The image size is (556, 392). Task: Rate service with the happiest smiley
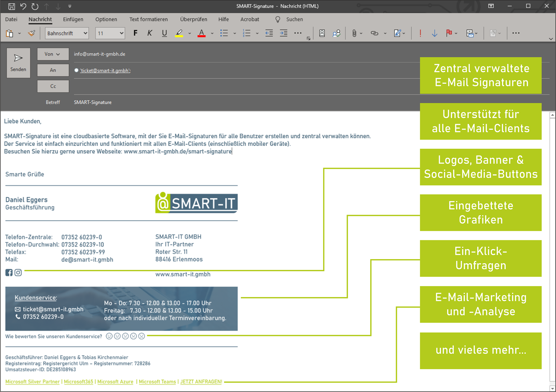[109, 336]
